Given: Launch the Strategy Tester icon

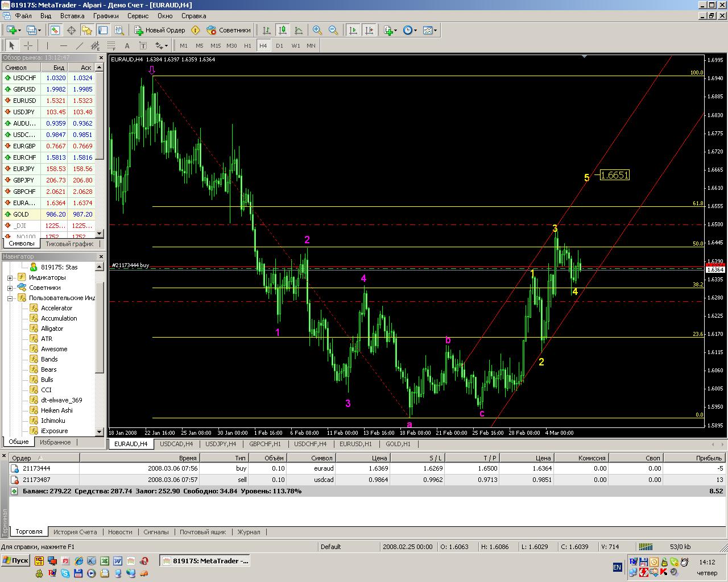Looking at the screenshot, I should [x=119, y=30].
